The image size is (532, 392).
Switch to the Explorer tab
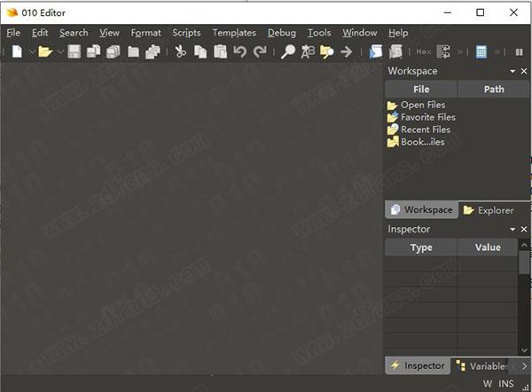click(x=489, y=210)
